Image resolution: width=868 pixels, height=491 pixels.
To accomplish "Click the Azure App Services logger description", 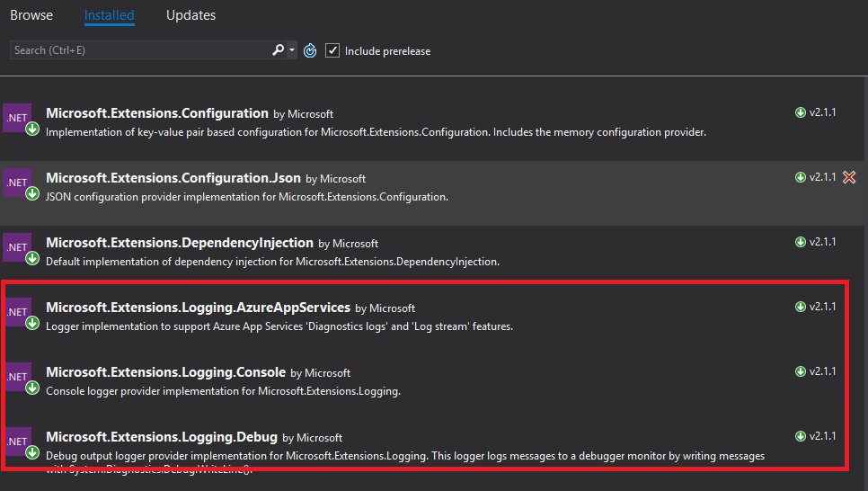I will pyautogui.click(x=279, y=327).
